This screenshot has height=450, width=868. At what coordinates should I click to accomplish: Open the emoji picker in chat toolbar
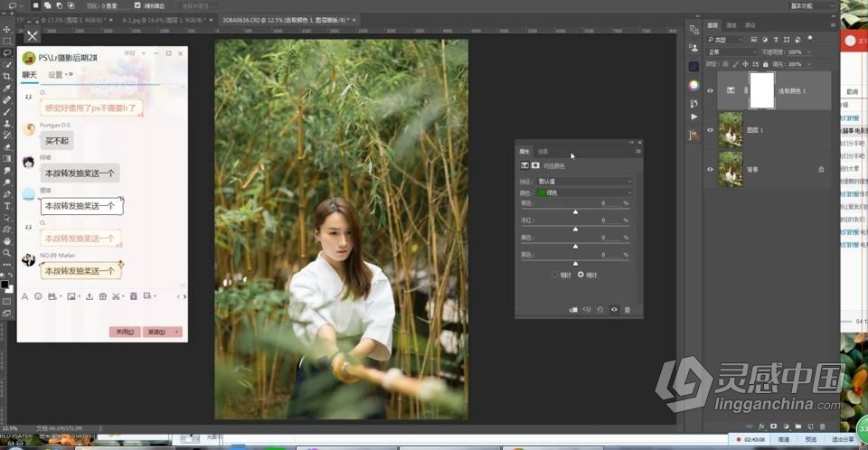(38, 296)
